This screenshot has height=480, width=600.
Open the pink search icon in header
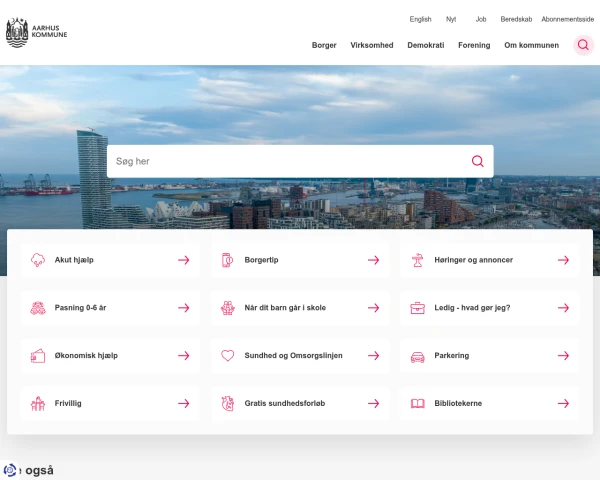[x=583, y=45]
